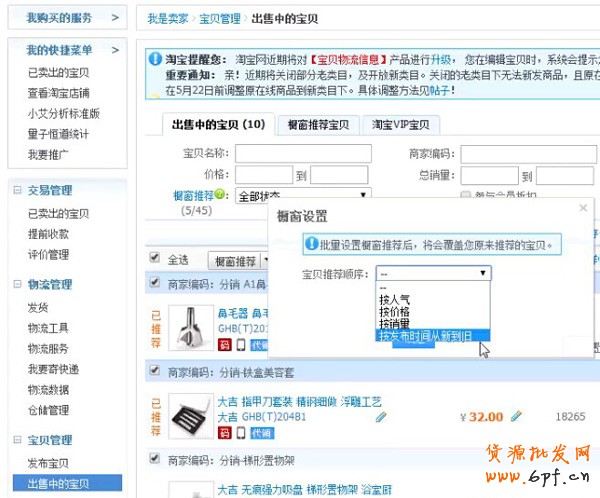The width and height of the screenshot is (600, 498).
Task: Click the red 码 icon under 鼻毛器 item
Action: [x=225, y=345]
